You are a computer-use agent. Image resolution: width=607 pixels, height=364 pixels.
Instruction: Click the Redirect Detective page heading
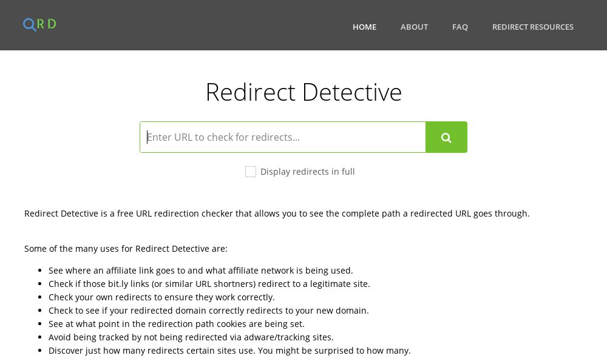pos(303,92)
